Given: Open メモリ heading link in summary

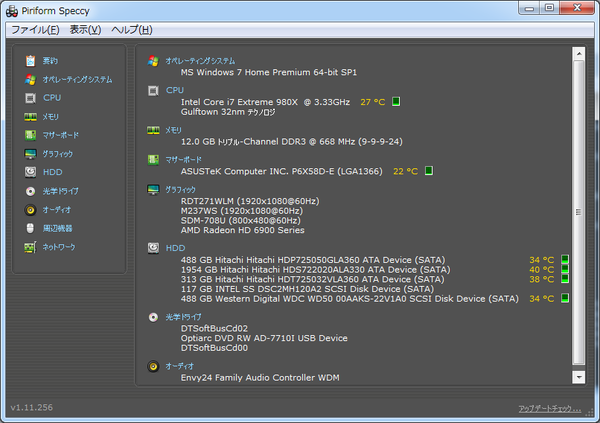Looking at the screenshot, I should tap(173, 130).
